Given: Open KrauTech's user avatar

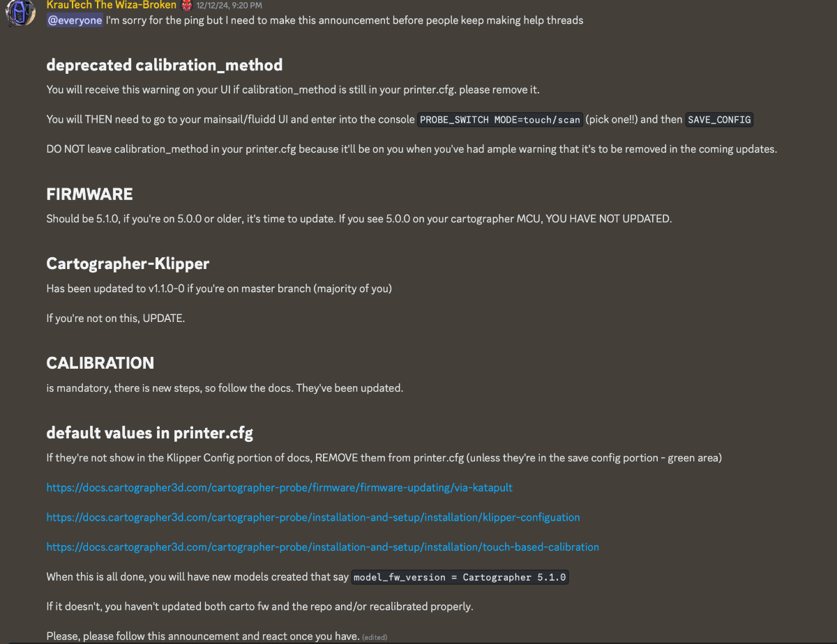Looking at the screenshot, I should tap(20, 12).
